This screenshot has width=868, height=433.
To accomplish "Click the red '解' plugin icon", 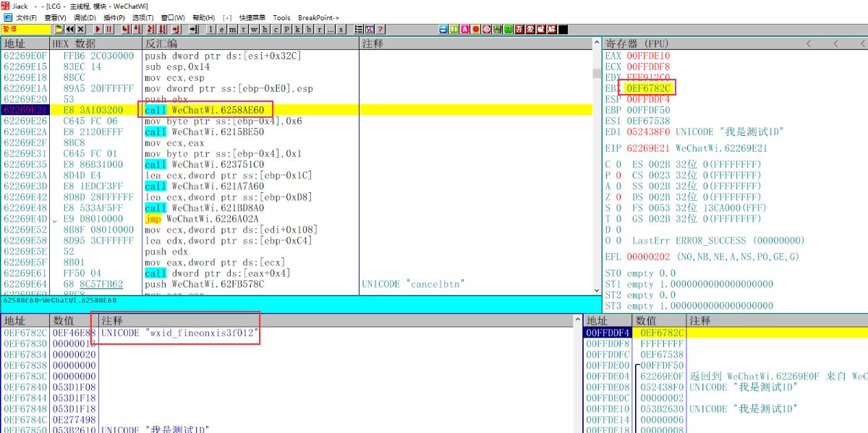I will click(x=552, y=29).
